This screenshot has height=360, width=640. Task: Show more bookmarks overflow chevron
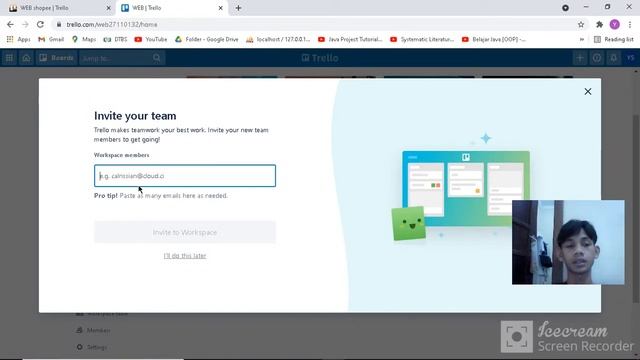tap(582, 39)
